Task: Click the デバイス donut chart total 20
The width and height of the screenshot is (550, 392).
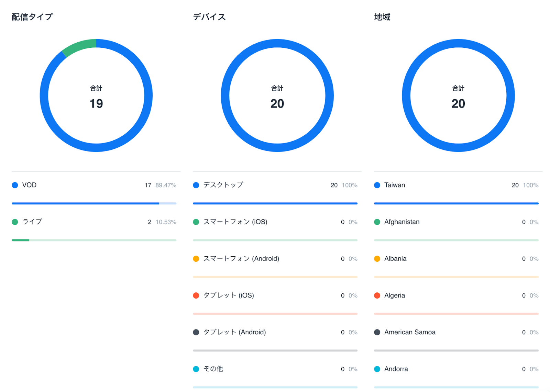Action: (277, 103)
